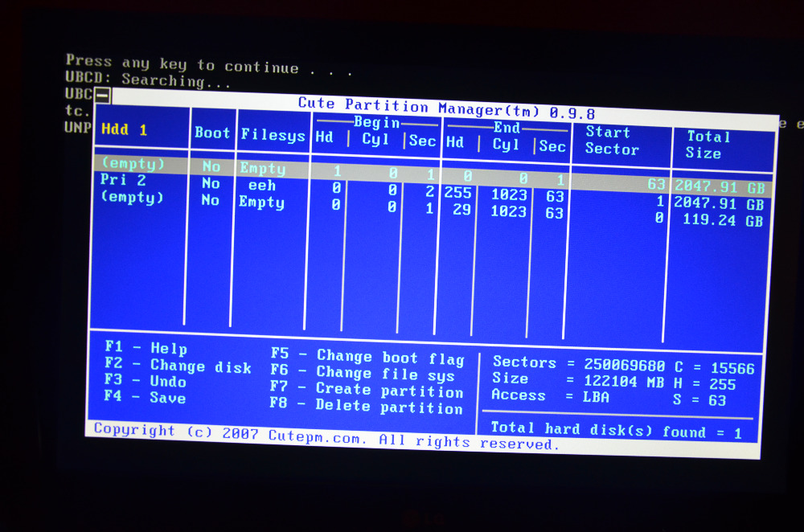Viewport: 804px width, 532px height.
Task: Click the "F5 - Change boot flag" entry
Action: click(367, 356)
